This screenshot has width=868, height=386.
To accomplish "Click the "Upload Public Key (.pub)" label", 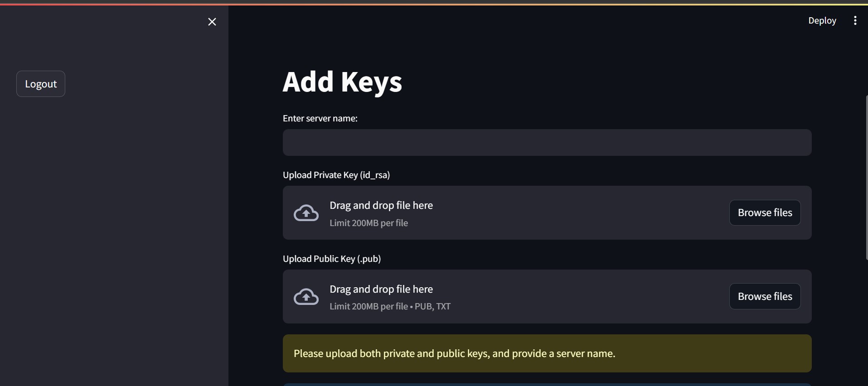I will click(332, 259).
